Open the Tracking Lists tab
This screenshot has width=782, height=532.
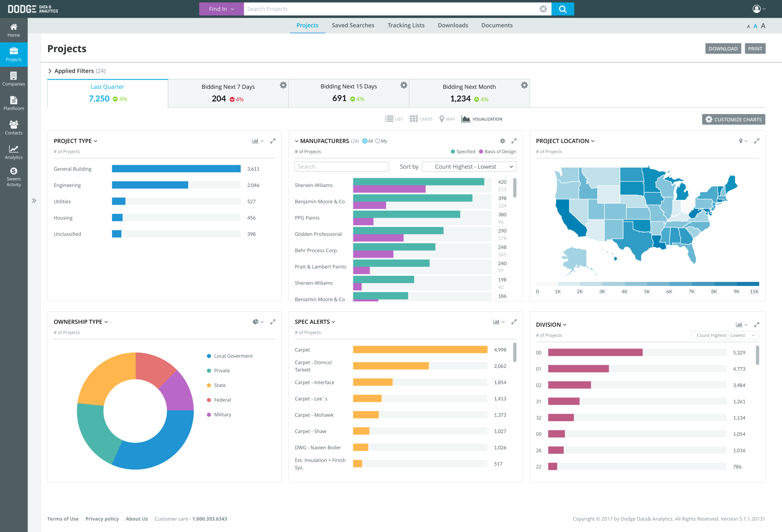406,25
